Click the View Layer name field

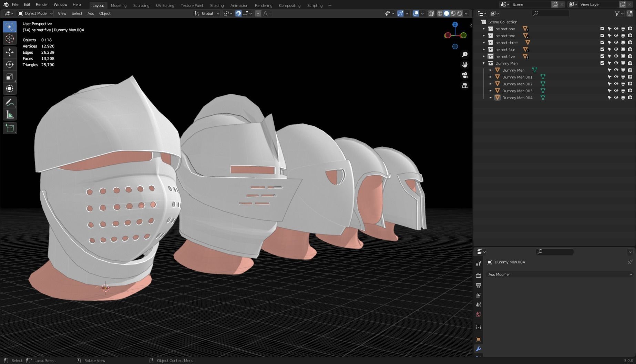(599, 4)
